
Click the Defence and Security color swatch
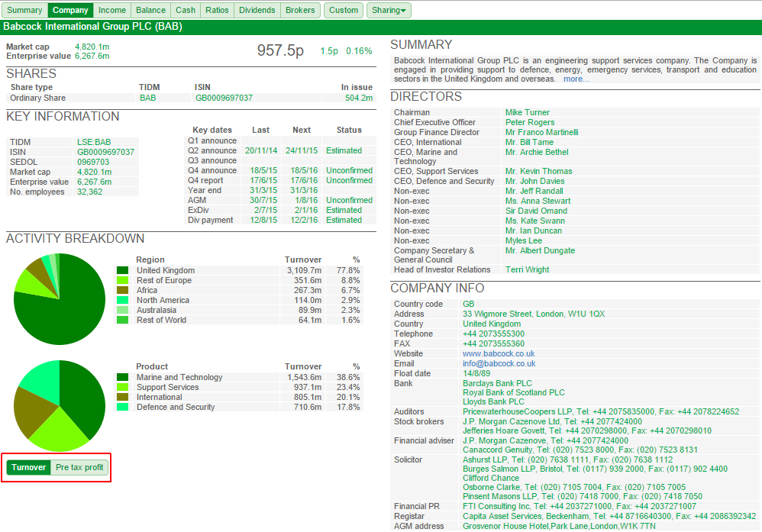click(122, 407)
